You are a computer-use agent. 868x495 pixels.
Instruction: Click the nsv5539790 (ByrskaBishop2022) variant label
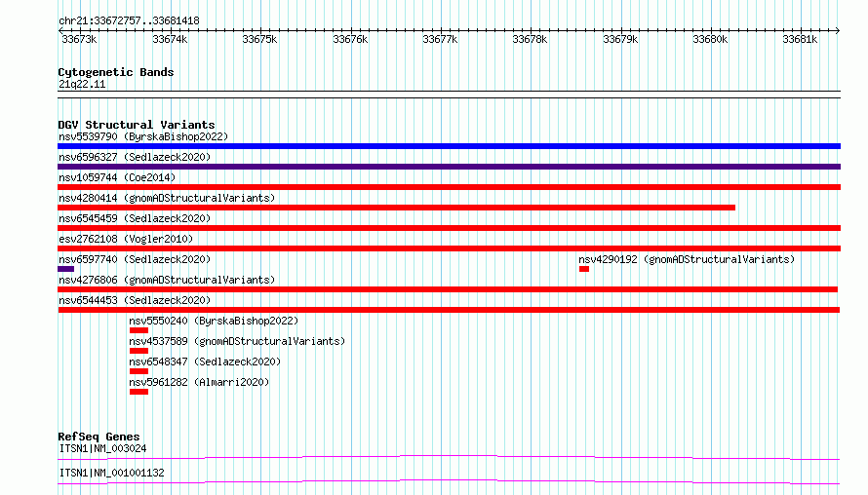point(143,136)
